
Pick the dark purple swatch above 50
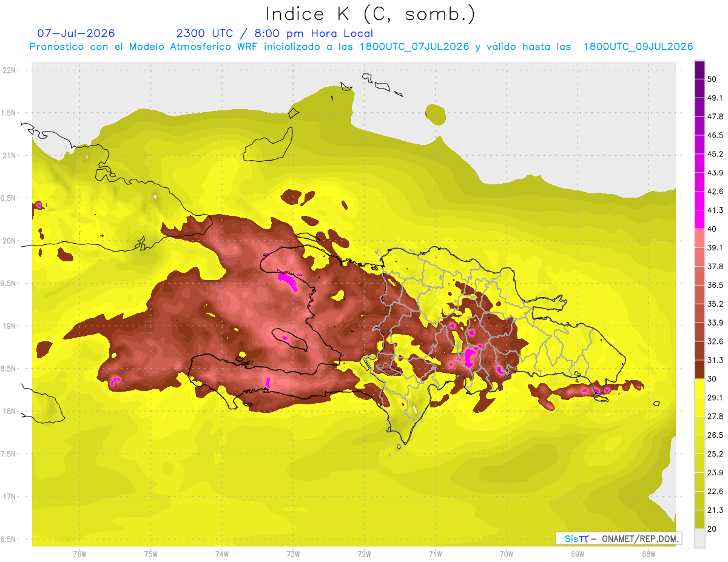point(699,70)
